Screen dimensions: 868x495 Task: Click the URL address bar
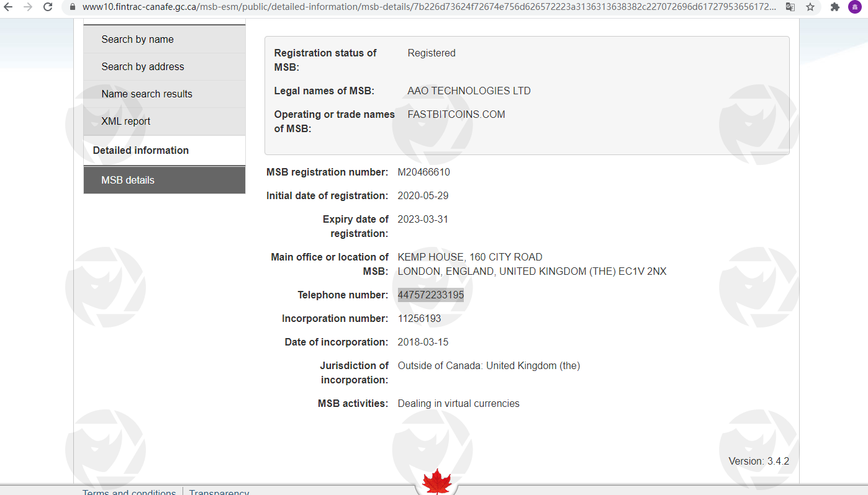(428, 7)
